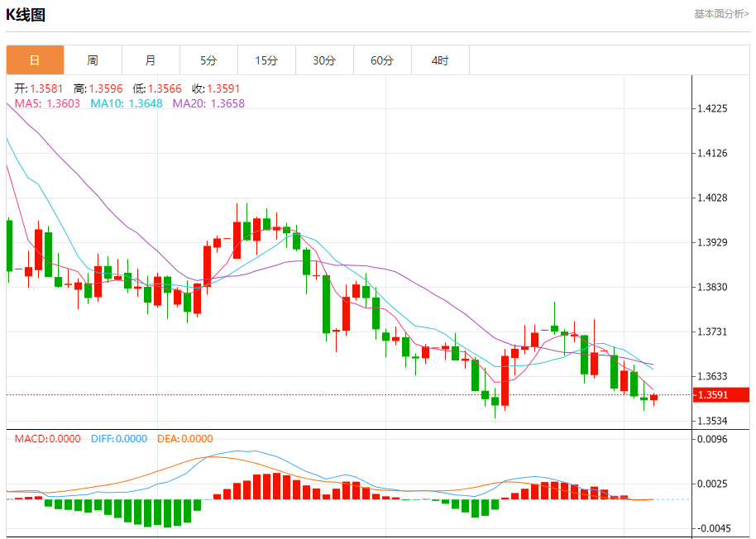Click the 1.4126 price axis label
Image resolution: width=756 pixels, height=539 pixels.
click(713, 153)
